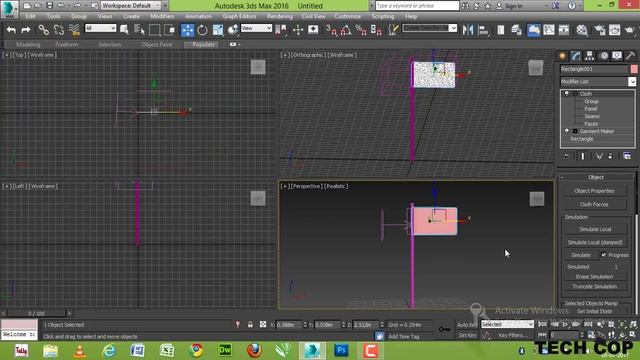The height and width of the screenshot is (360, 640).
Task: Click the Truncate Simulation button
Action: click(594, 286)
